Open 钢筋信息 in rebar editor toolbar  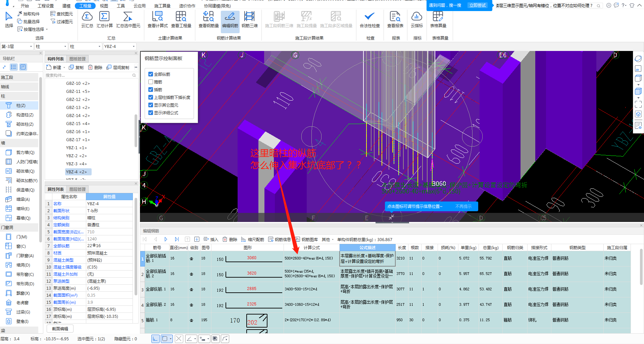pyautogui.click(x=279, y=239)
